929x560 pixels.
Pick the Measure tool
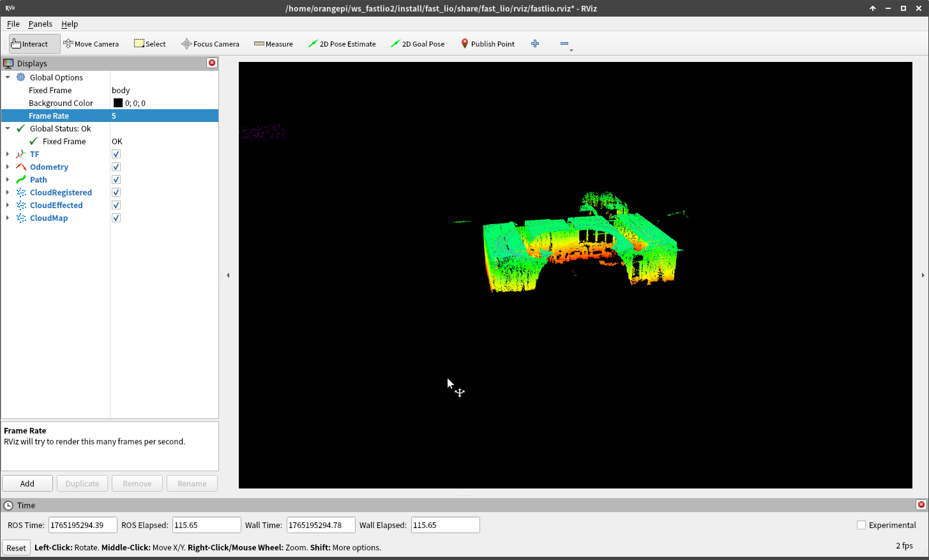coord(273,44)
